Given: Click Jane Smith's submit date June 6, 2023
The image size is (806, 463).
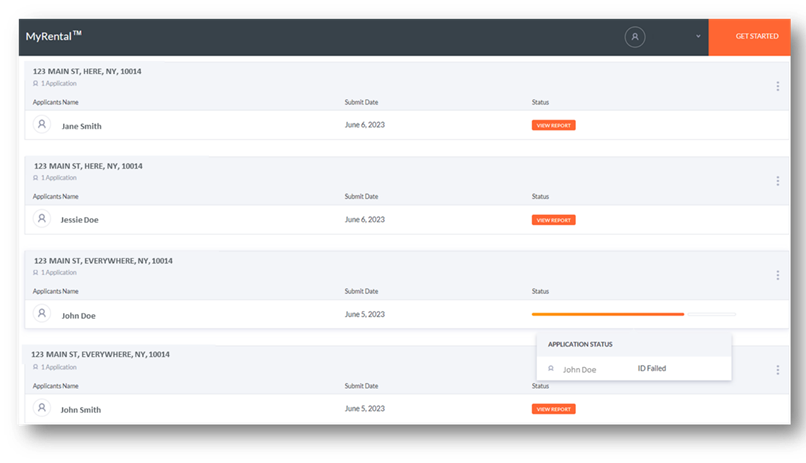Looking at the screenshot, I should point(364,125).
